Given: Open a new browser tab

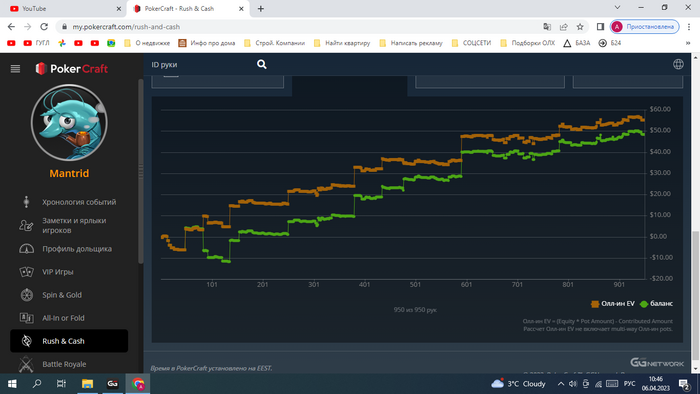Looking at the screenshot, I should coord(261,8).
